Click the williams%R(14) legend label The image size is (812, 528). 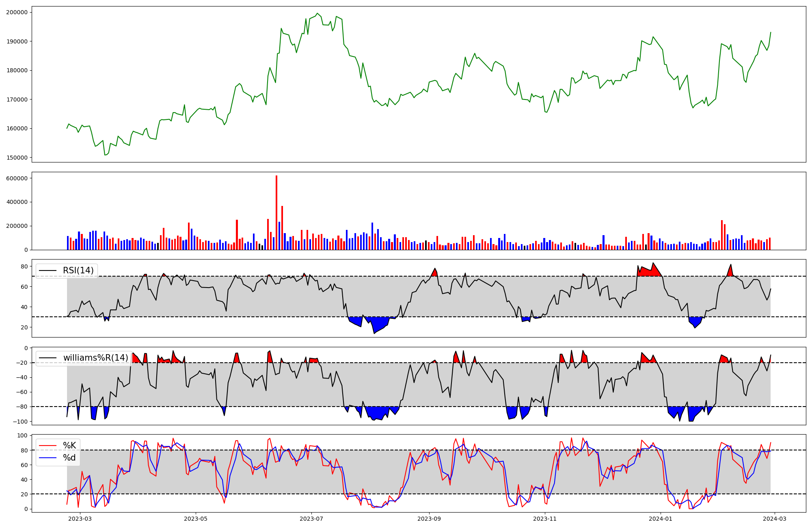pyautogui.click(x=95, y=358)
